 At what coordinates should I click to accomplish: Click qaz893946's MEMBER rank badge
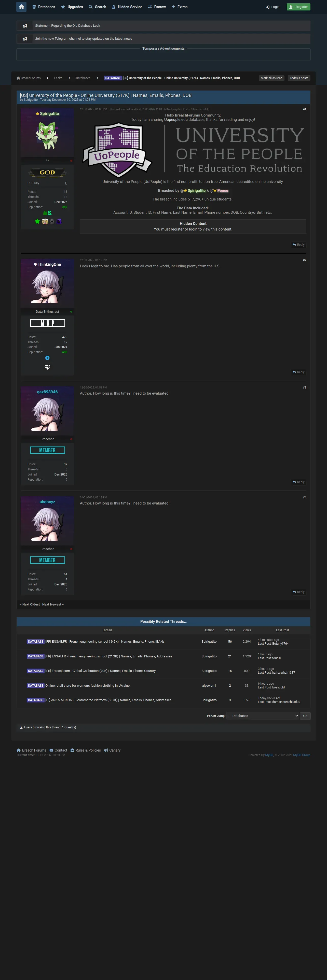point(47,450)
